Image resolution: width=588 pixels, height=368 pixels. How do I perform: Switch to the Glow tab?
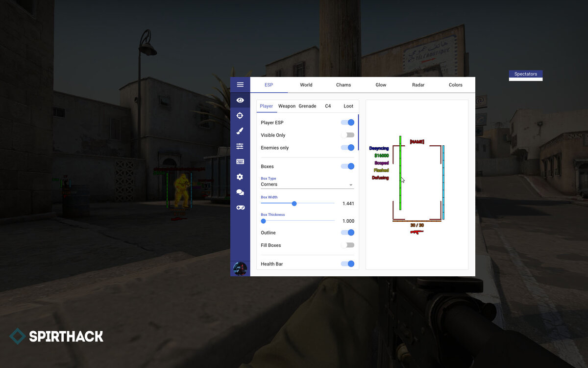tap(381, 85)
